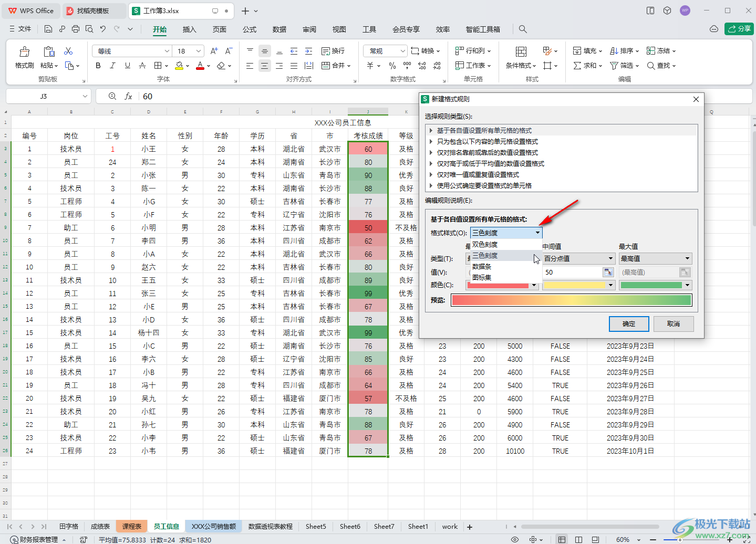Click the Cut scissors icon

tap(68, 51)
